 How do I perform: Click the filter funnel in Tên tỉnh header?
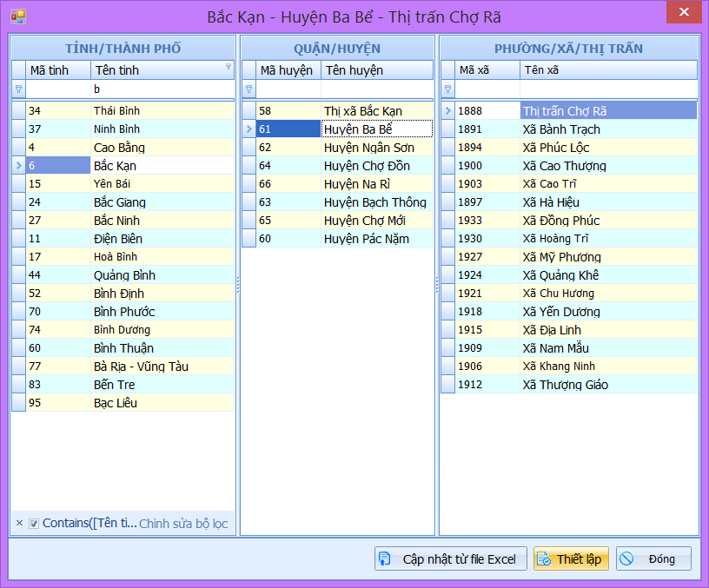(229, 67)
